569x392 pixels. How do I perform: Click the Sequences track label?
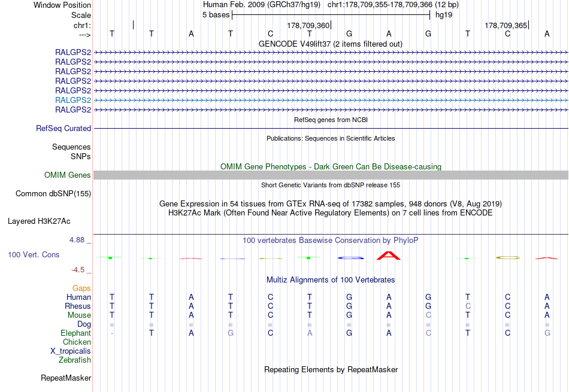[71, 147]
